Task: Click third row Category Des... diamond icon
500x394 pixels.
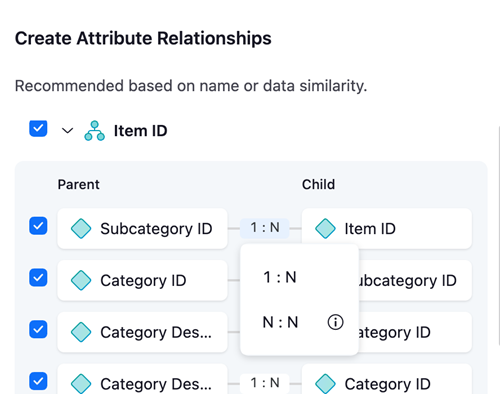Action: coord(81,332)
